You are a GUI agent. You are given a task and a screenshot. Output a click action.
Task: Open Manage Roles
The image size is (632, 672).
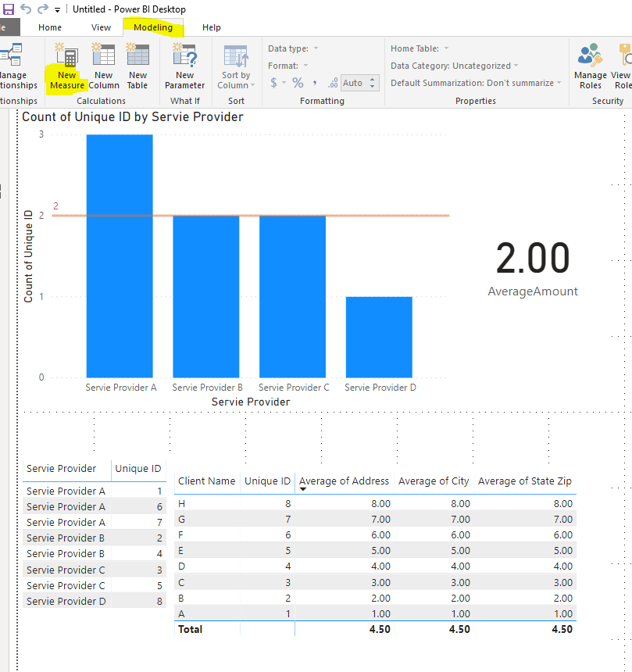(x=591, y=66)
